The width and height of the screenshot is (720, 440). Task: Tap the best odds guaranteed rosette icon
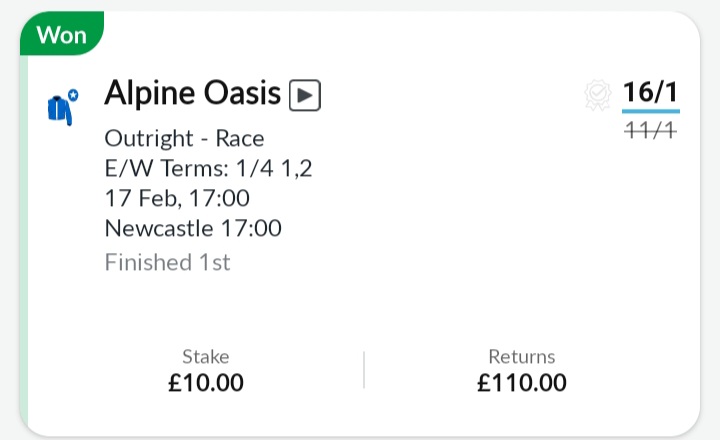coord(598,95)
